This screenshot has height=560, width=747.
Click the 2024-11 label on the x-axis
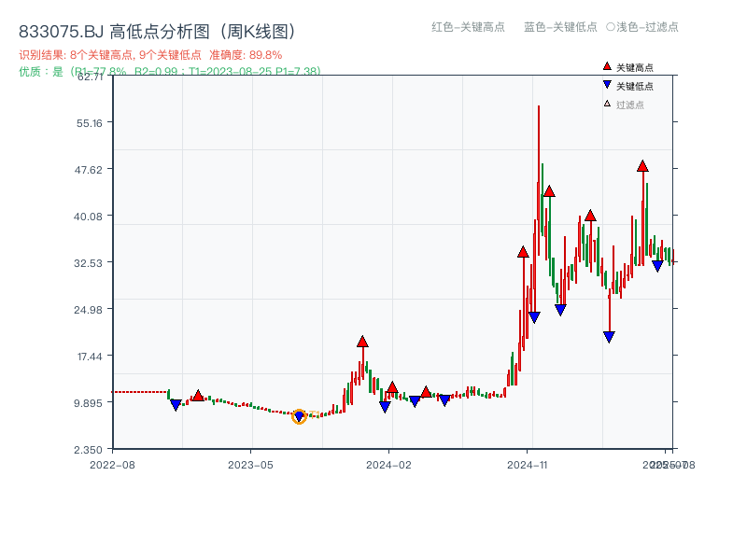pyautogui.click(x=529, y=464)
